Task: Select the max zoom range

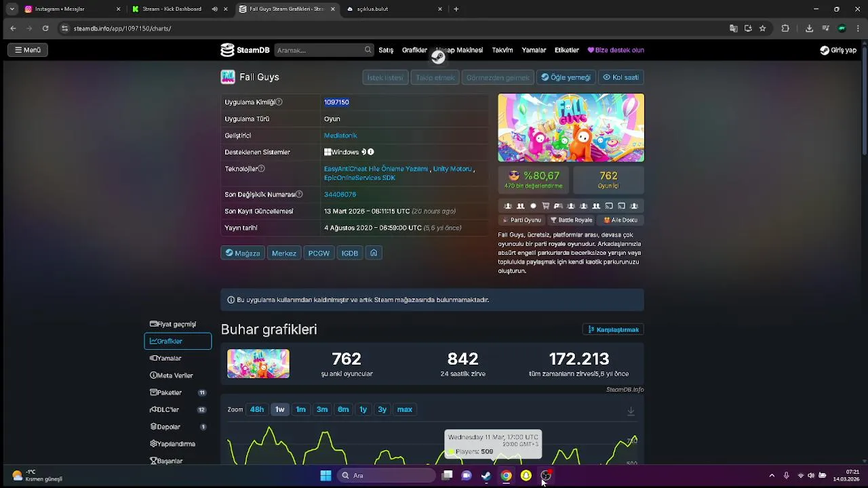Action: pyautogui.click(x=405, y=409)
